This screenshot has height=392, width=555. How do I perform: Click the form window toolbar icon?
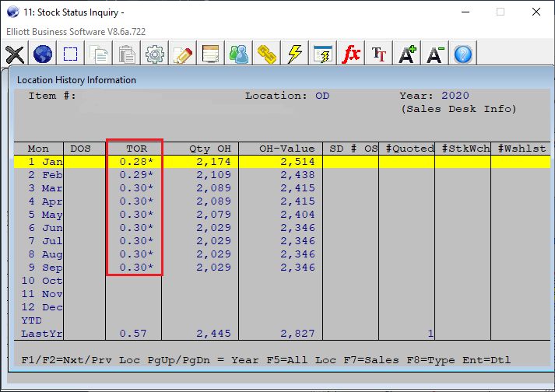click(x=211, y=54)
